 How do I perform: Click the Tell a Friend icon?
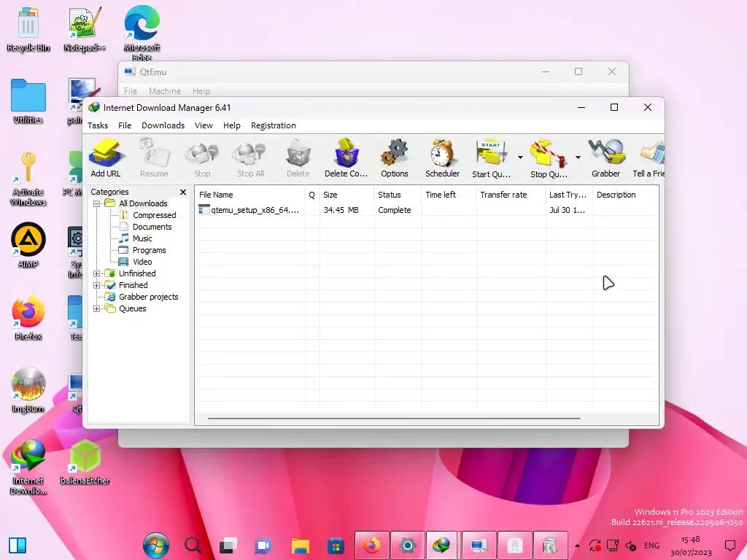[649, 158]
